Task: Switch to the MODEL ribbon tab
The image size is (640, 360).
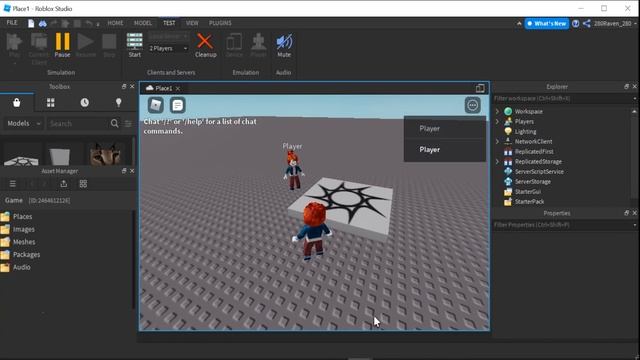Action: [143, 23]
